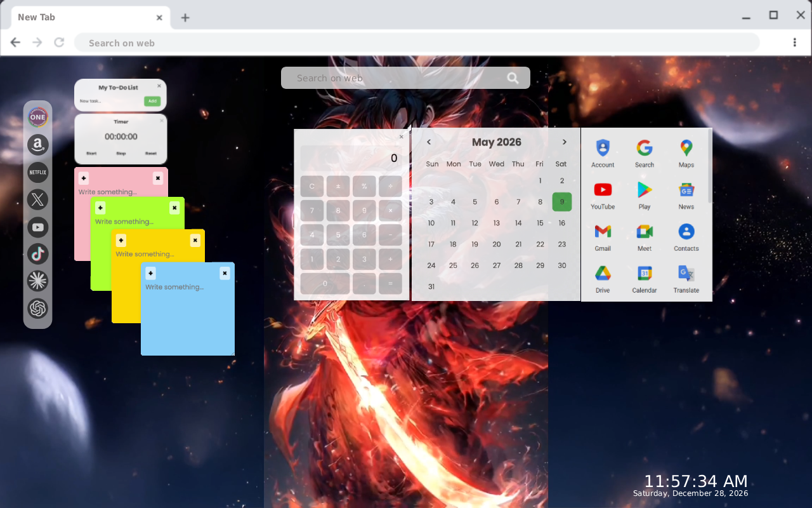
Task: Open the Amazon shortcut in the sidebar
Action: pos(38,145)
